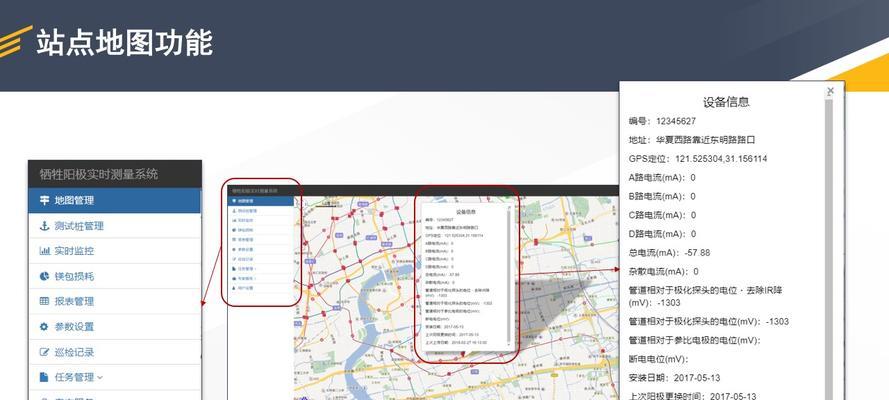This screenshot has width=889, height=400.
Task: Select the 地址 华夏西路靠近东明路路口 line in large popup
Action: (692, 140)
